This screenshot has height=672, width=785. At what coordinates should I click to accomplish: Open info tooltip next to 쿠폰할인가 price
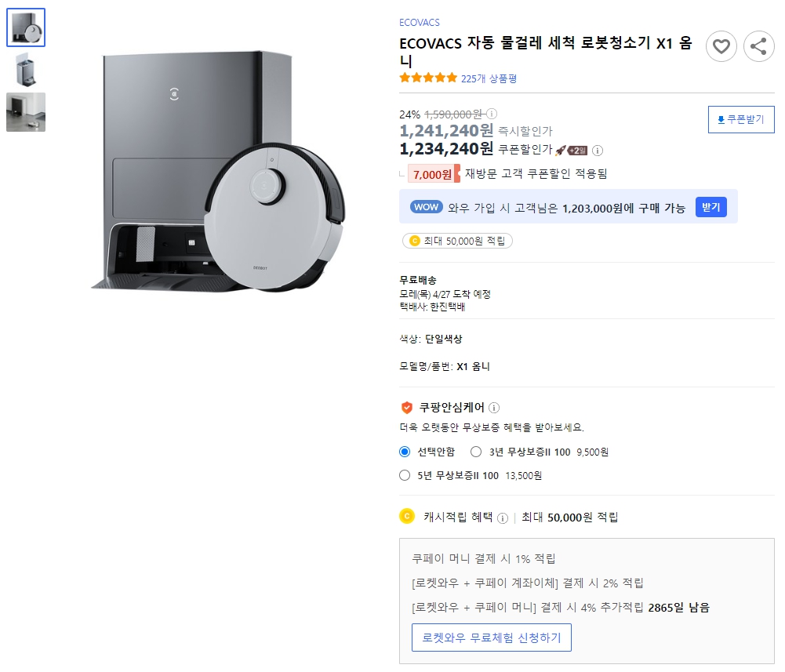(x=598, y=150)
